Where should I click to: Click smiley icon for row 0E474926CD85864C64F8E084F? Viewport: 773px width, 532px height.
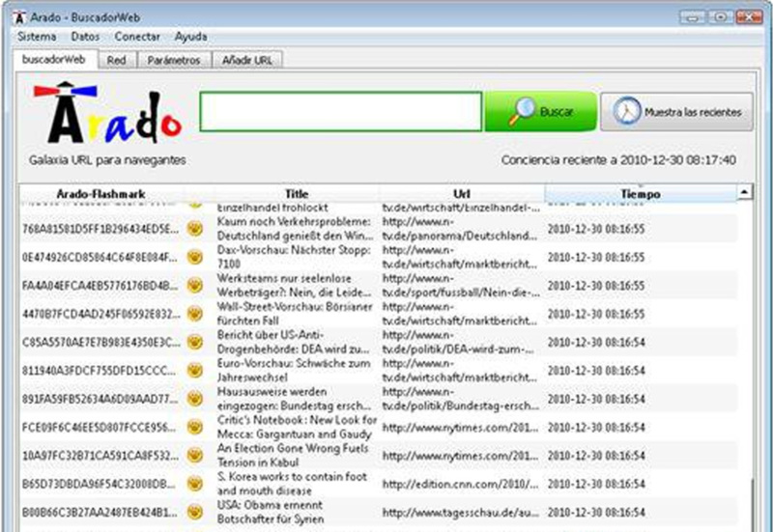pyautogui.click(x=195, y=257)
